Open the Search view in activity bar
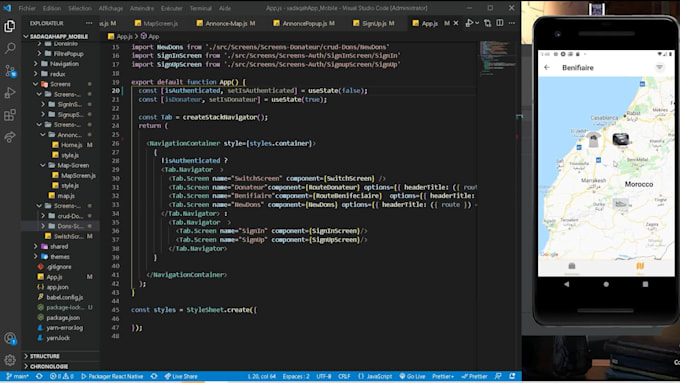Screen dimensions: 680x383 10,48
